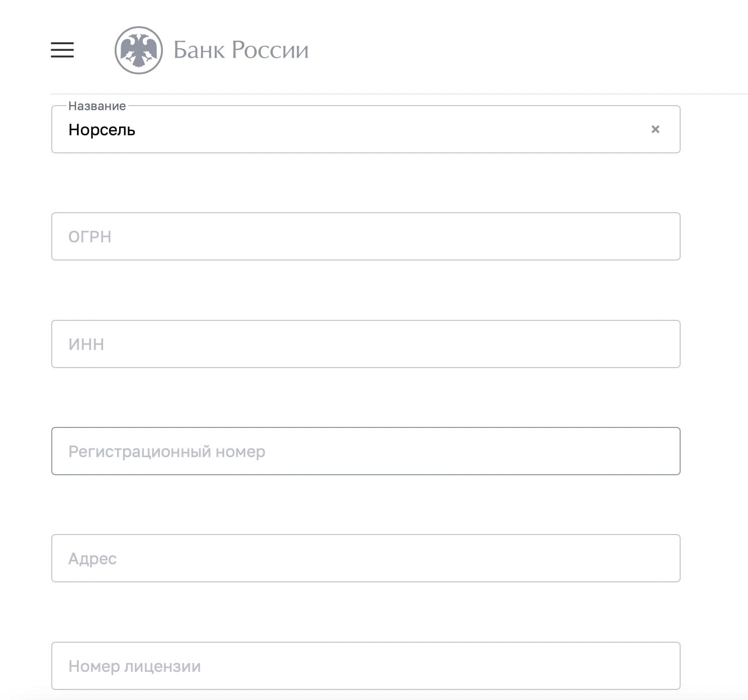Image resolution: width=748 pixels, height=700 pixels.
Task: Click the Регистрационный номер placeholder text
Action: click(x=167, y=452)
